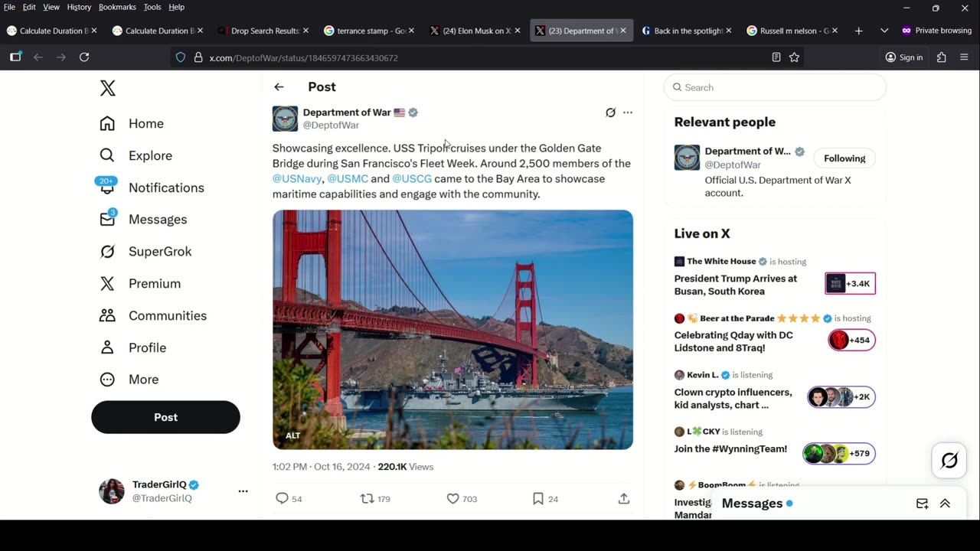This screenshot has width=980, height=551.
Task: Open the History menu
Action: tap(79, 7)
